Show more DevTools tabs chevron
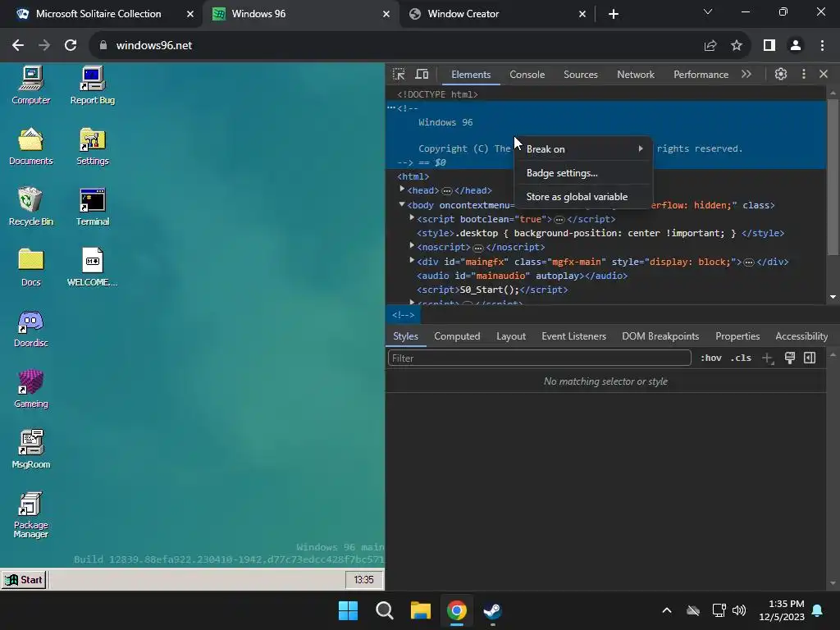 (746, 74)
